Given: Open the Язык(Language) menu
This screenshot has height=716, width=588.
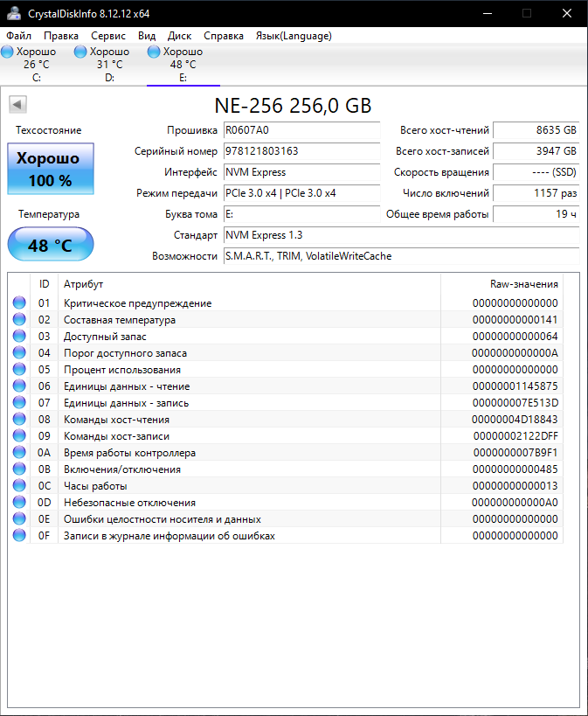Looking at the screenshot, I should [x=294, y=36].
